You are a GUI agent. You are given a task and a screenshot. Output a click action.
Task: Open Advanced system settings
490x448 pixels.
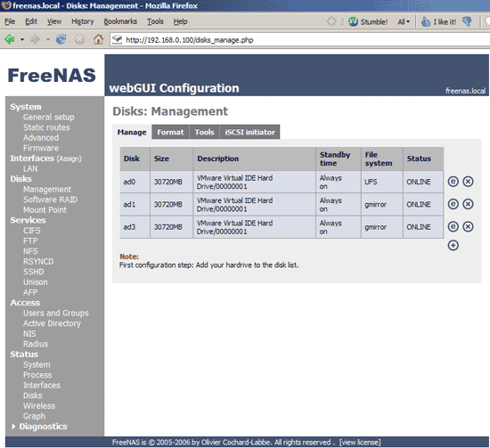[x=41, y=138]
